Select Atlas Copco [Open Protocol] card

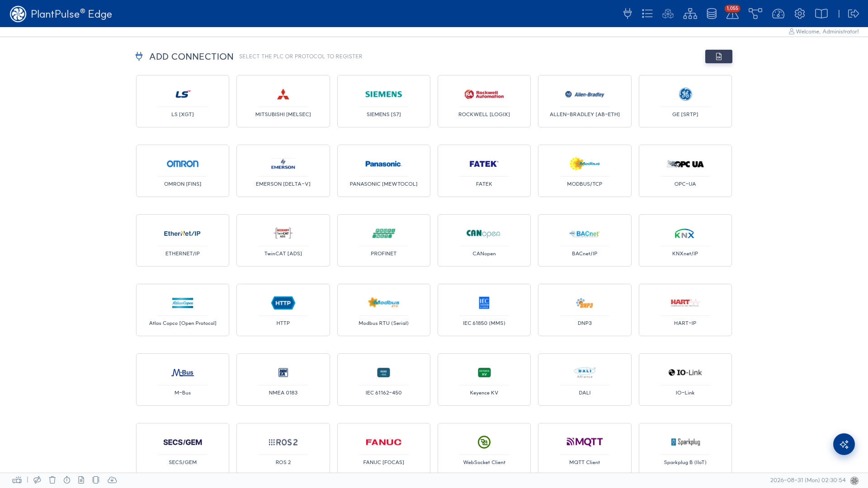coord(183,310)
